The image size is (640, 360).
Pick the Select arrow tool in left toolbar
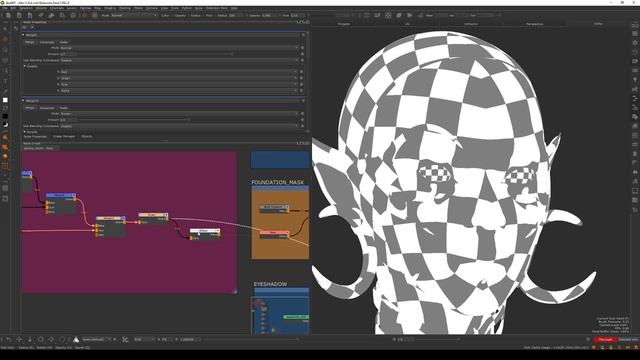tap(5, 29)
